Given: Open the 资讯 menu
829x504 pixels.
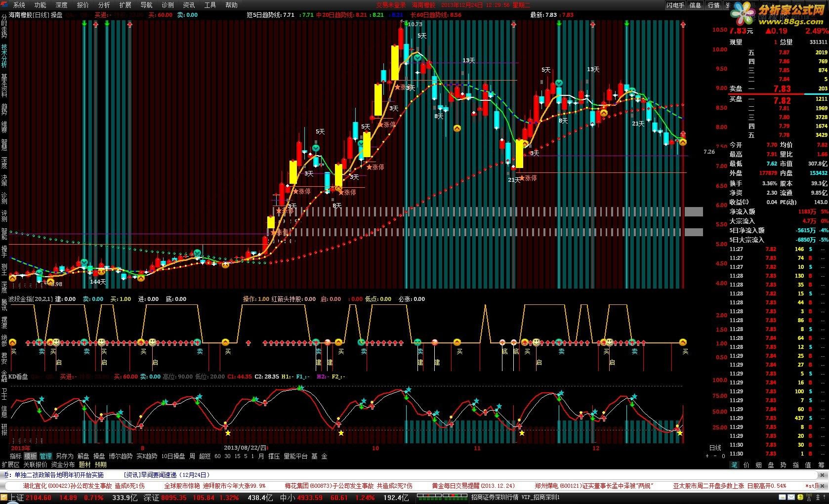Looking at the screenshot, I should pyautogui.click(x=189, y=5).
